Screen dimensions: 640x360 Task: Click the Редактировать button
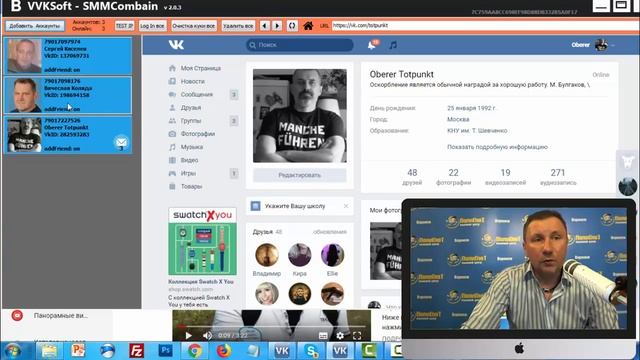300,175
